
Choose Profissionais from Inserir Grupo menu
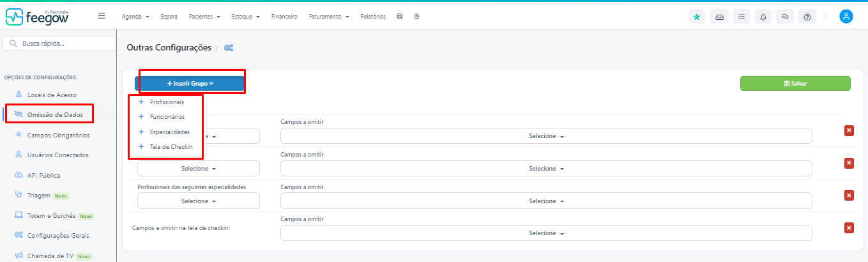coord(166,102)
